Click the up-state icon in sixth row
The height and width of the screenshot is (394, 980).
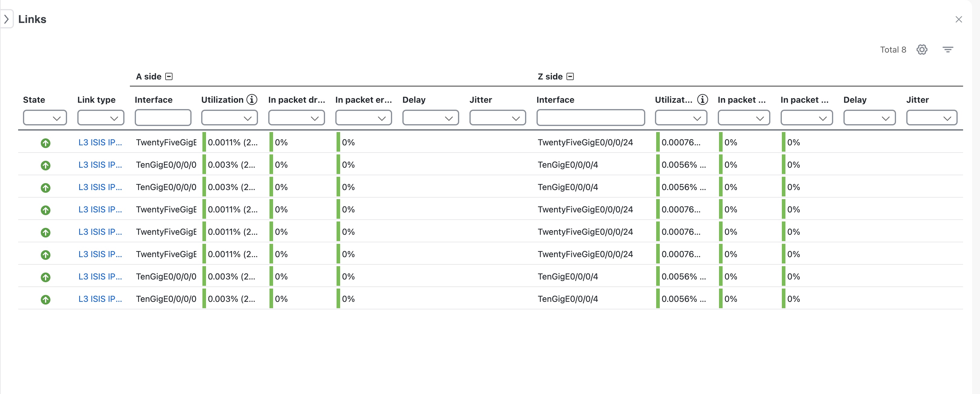pos(46,255)
